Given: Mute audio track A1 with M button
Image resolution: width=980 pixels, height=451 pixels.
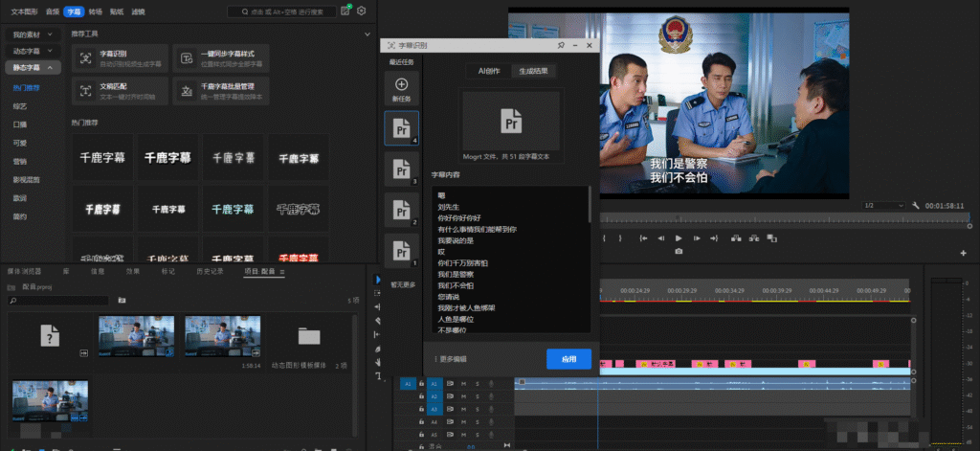Looking at the screenshot, I should [x=463, y=383].
